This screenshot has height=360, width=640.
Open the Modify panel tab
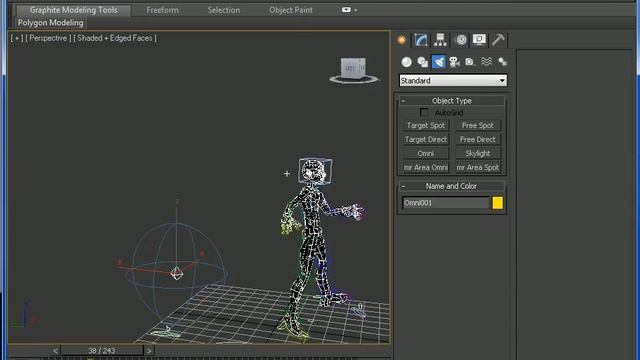421,40
